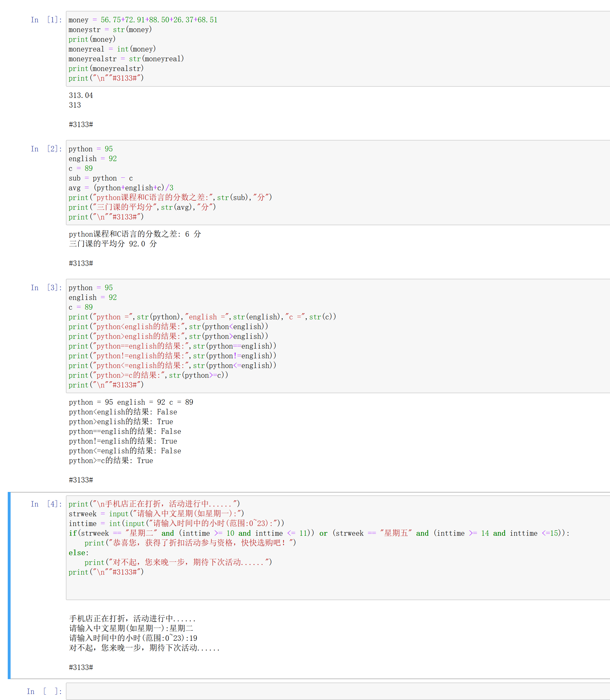This screenshot has width=610, height=700.
Task: Click output '对不起，您来晚一步，期待下次活动......'
Action: tap(144, 648)
